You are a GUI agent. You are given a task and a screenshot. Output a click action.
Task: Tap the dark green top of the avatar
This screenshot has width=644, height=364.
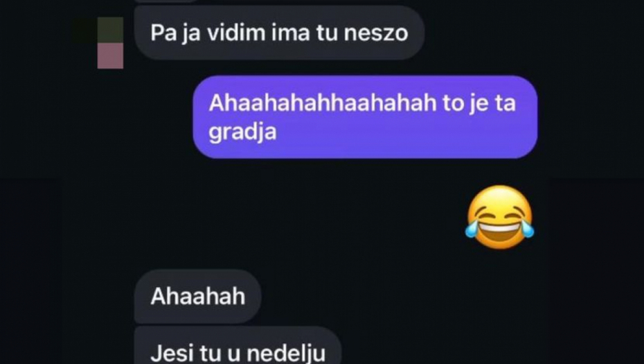pyautogui.click(x=110, y=30)
